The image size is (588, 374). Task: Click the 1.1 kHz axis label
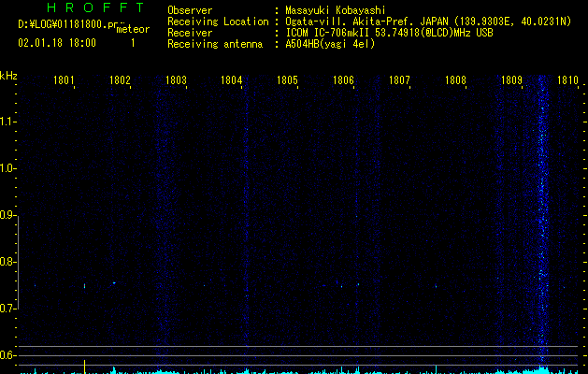(x=7, y=122)
